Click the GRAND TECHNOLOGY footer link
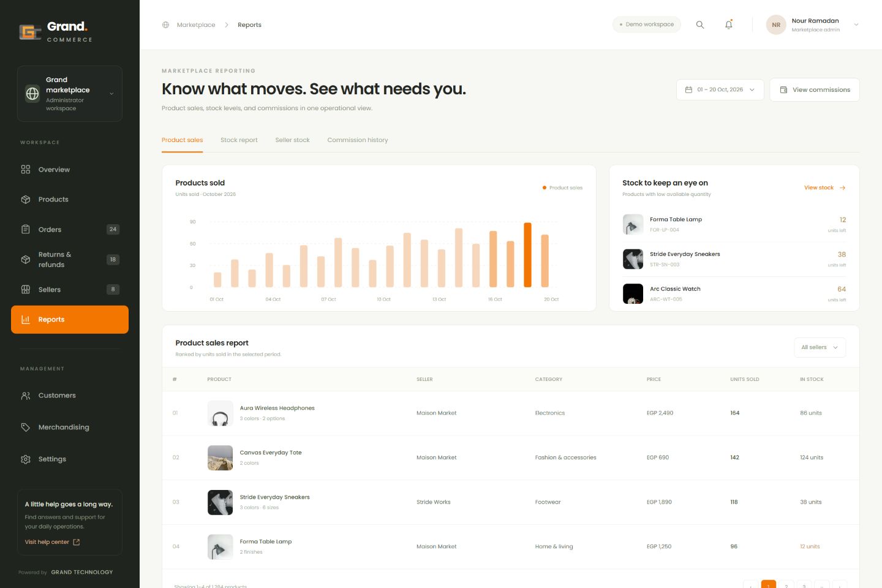Viewport: 882px width, 588px height. pyautogui.click(x=82, y=573)
